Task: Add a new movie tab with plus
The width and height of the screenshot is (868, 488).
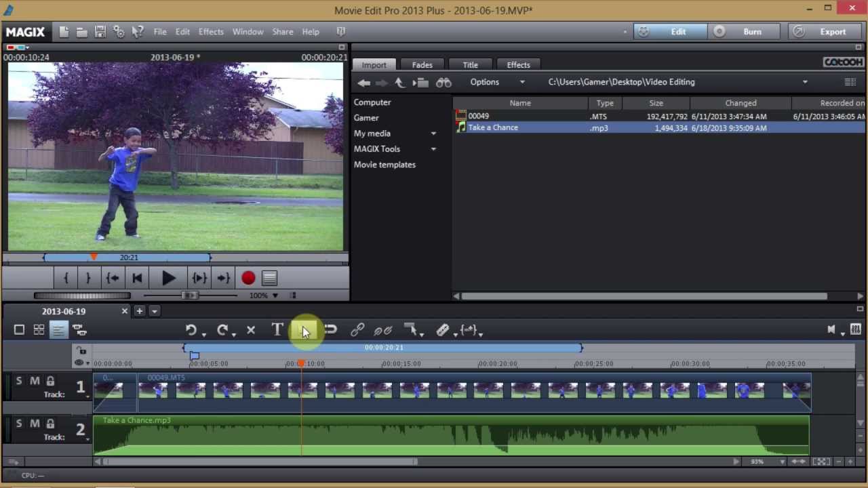Action: [x=139, y=311]
